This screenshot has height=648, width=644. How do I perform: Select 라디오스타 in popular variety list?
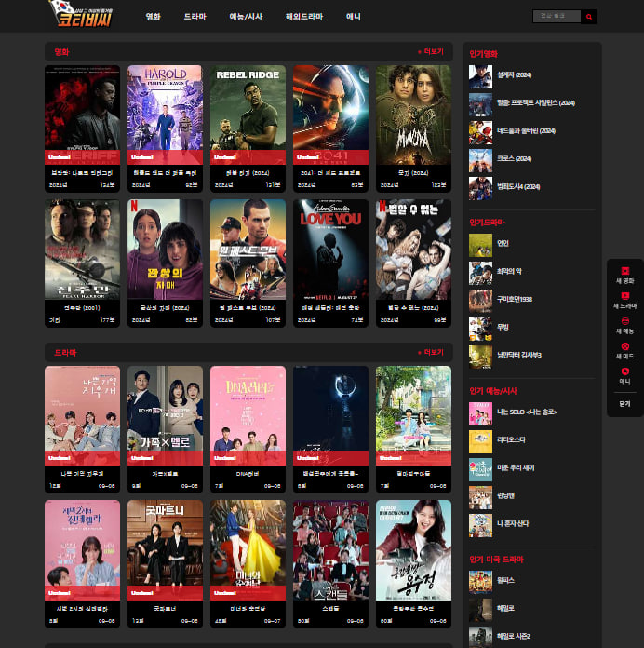click(511, 439)
